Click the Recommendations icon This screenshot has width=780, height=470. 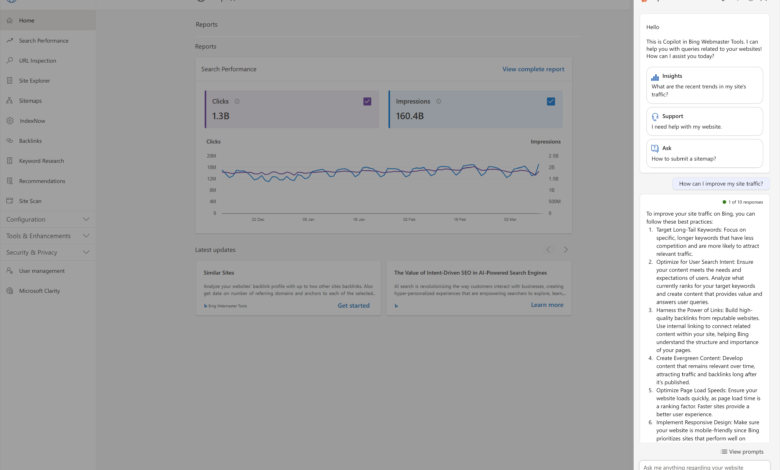[x=9, y=181]
